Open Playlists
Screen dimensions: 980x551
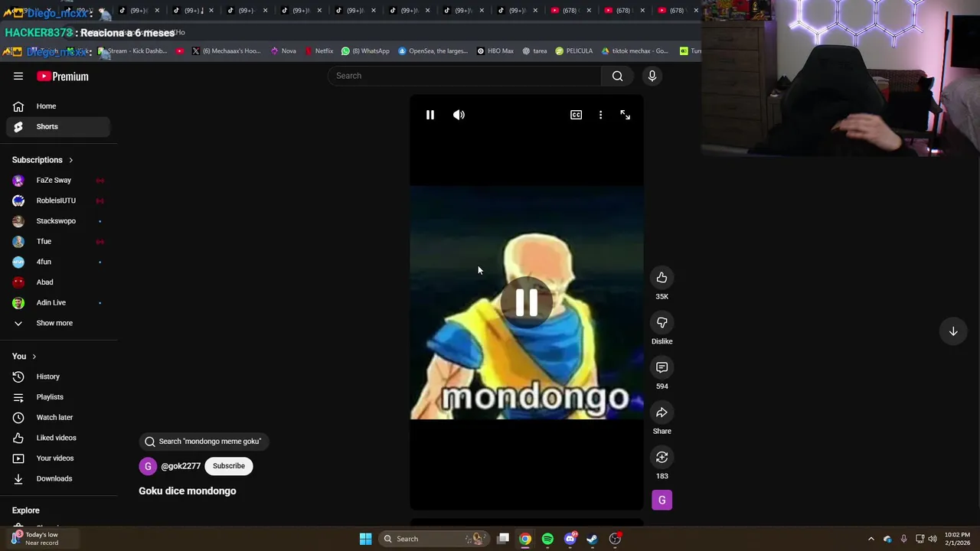58,397
